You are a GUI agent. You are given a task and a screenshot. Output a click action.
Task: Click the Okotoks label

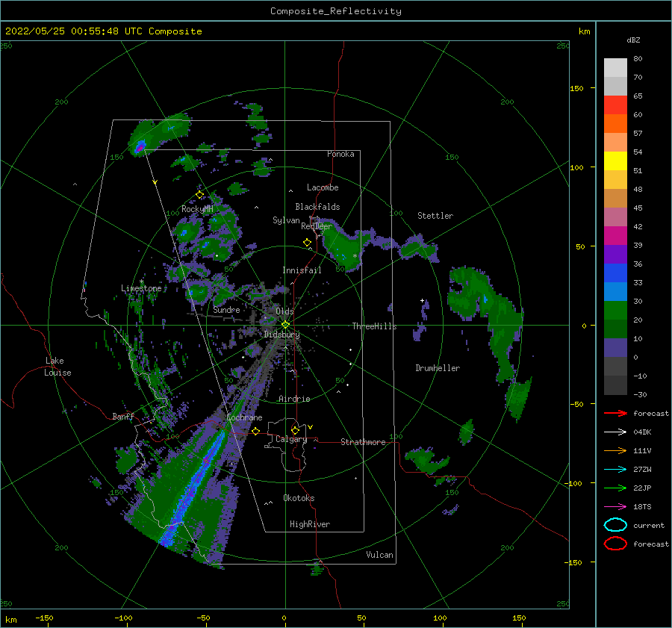tap(299, 498)
